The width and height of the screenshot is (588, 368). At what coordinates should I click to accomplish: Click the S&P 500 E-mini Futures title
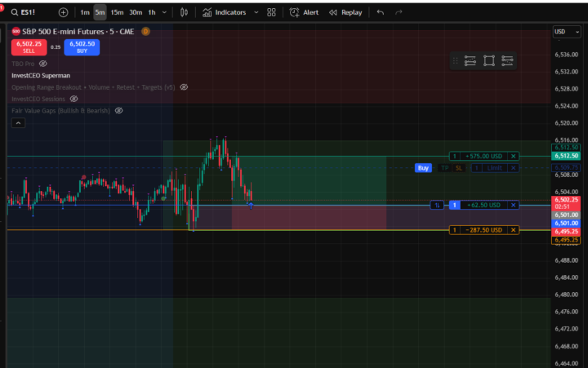point(78,32)
